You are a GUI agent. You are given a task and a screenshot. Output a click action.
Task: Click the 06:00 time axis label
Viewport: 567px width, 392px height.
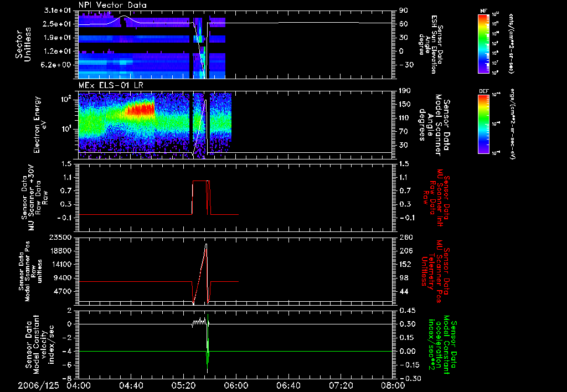point(236,386)
